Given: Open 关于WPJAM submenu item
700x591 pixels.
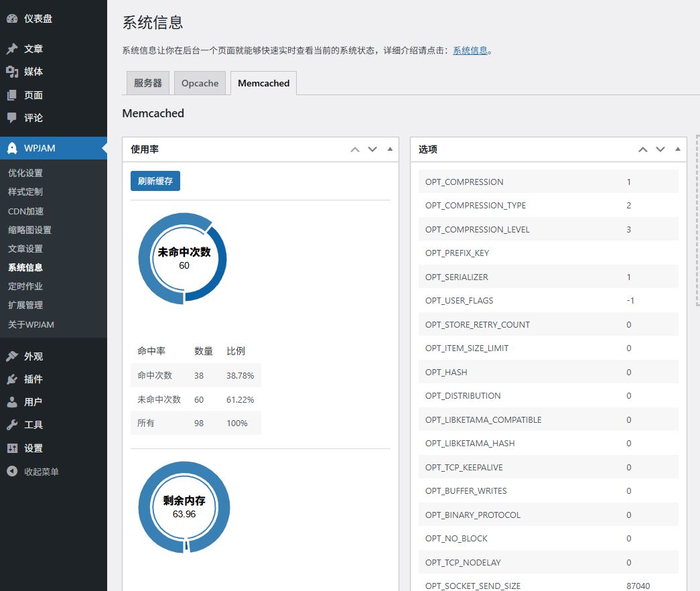Looking at the screenshot, I should click(31, 325).
